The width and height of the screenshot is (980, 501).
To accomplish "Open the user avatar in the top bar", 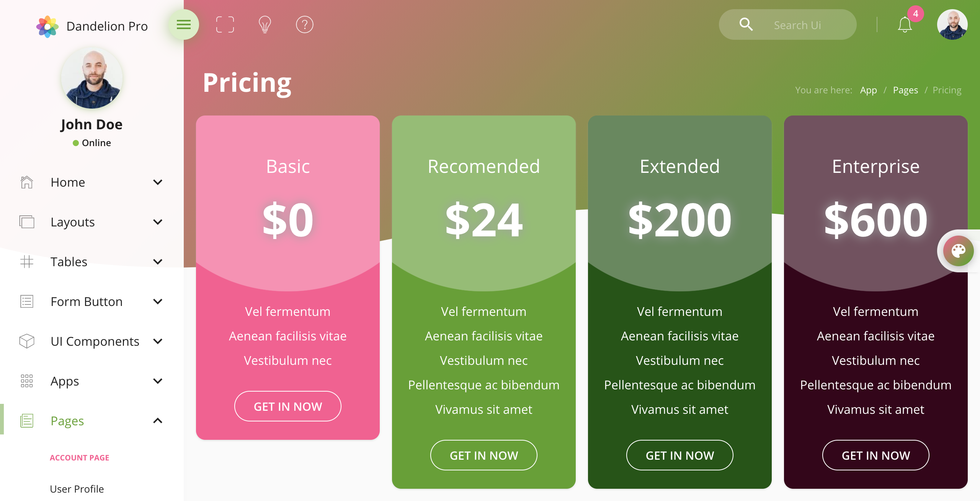I will pos(952,25).
